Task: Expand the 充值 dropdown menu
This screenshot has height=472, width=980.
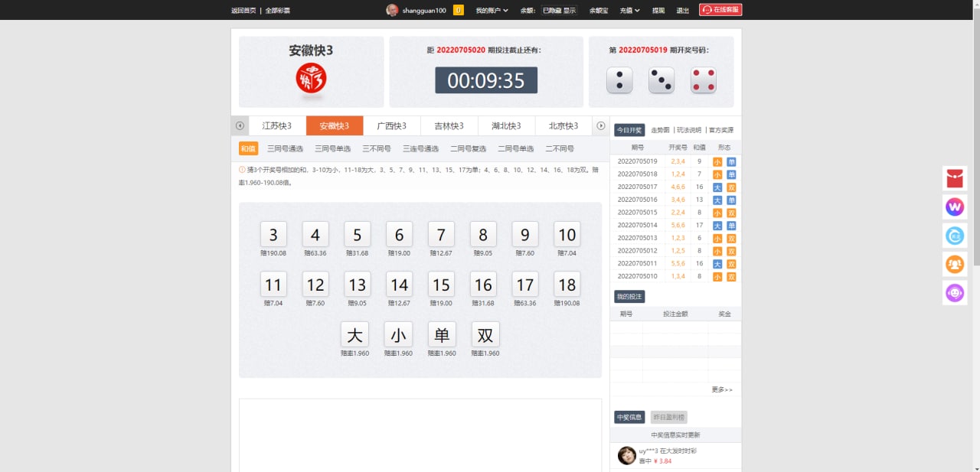Action: (629, 11)
